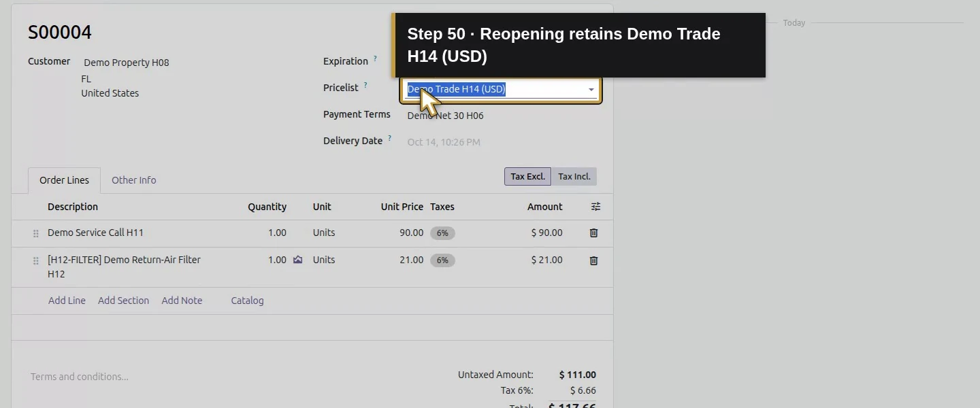The image size is (980, 408).
Task: Open help tooltip next to Expiration
Action: (x=375, y=59)
